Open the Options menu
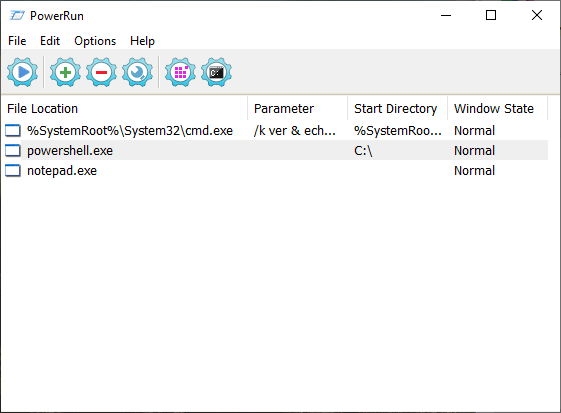The image size is (561, 413). point(95,41)
